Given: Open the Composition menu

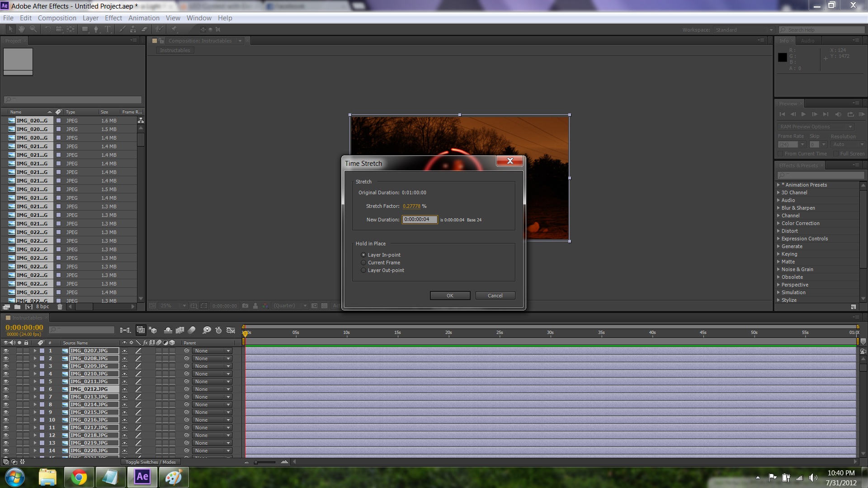Looking at the screenshot, I should click(56, 18).
